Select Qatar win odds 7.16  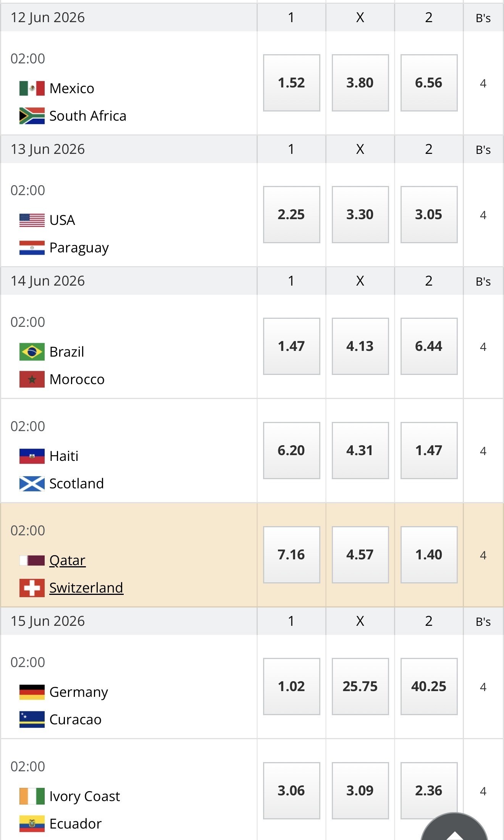click(291, 555)
